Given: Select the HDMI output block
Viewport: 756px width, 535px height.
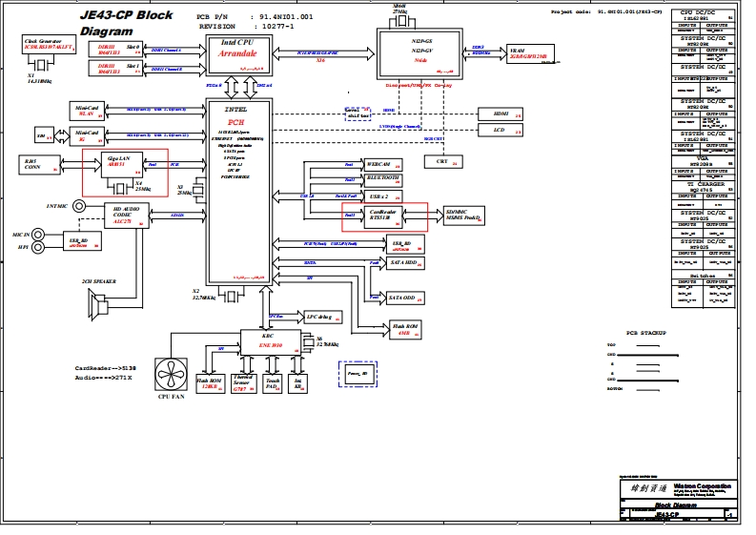Looking at the screenshot, I should point(501,113).
